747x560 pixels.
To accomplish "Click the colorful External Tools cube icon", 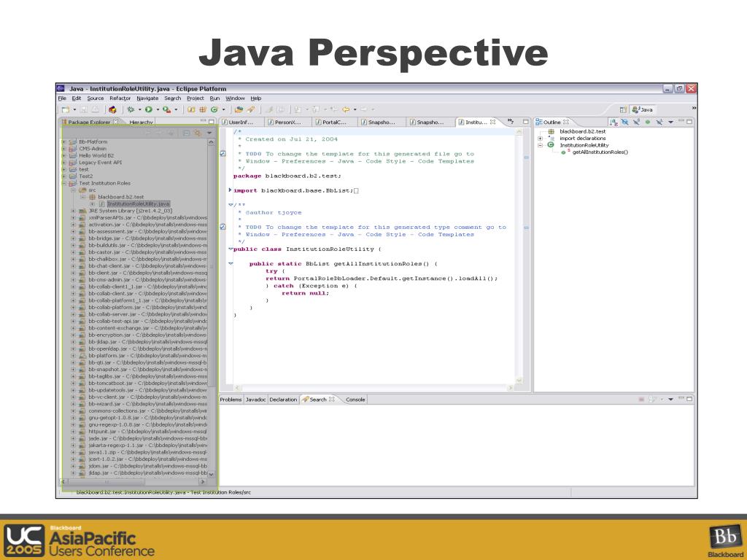I will pyautogui.click(x=112, y=109).
